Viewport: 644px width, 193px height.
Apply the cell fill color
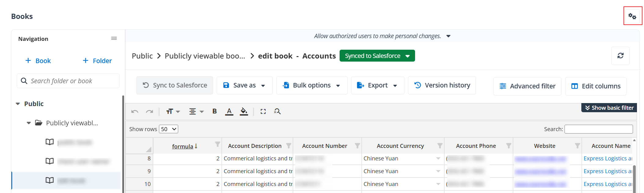(x=244, y=112)
